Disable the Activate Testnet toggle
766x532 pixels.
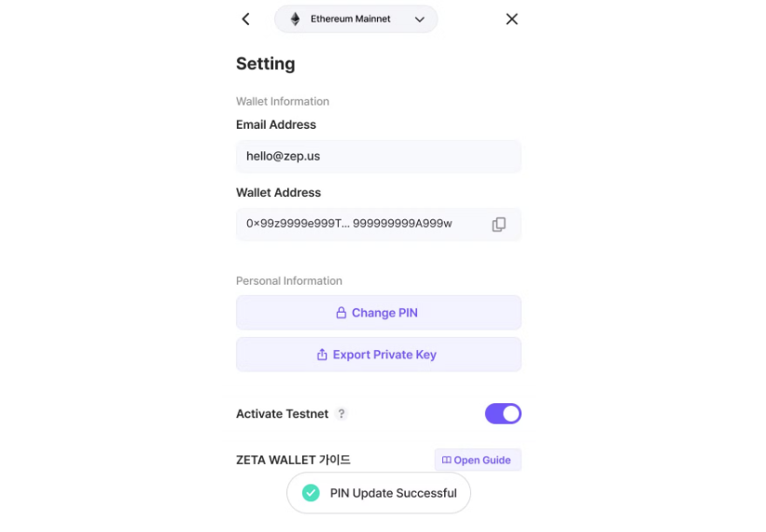pyautogui.click(x=503, y=413)
